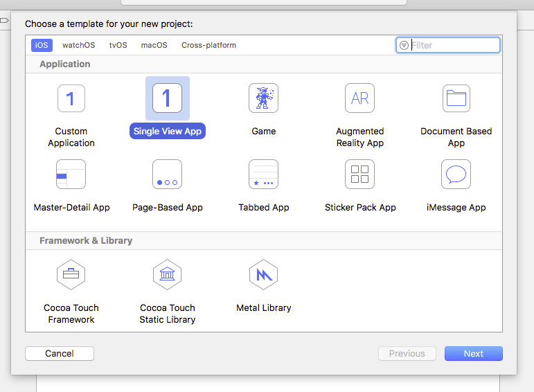Select the Game template icon
Image resolution: width=534 pixels, height=392 pixels.
[263, 98]
